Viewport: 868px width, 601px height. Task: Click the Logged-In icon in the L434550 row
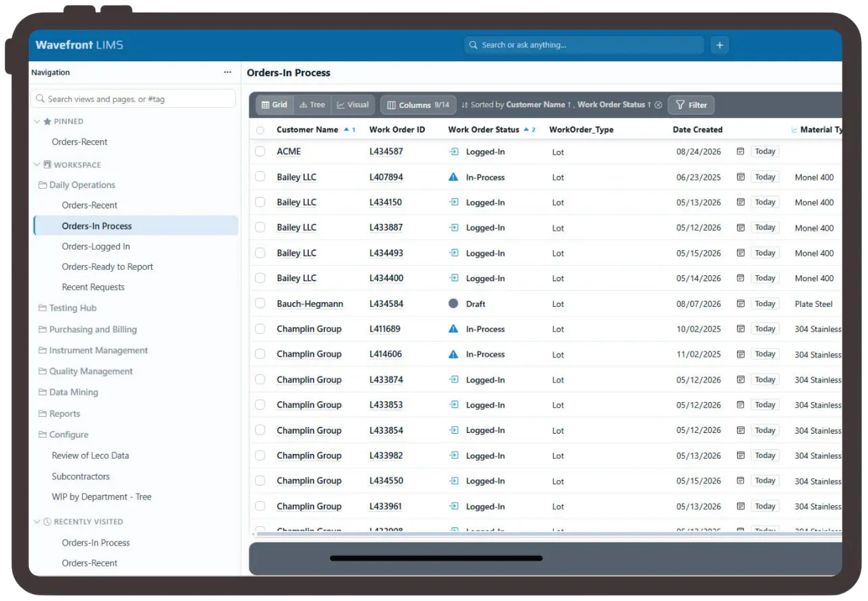click(x=454, y=481)
